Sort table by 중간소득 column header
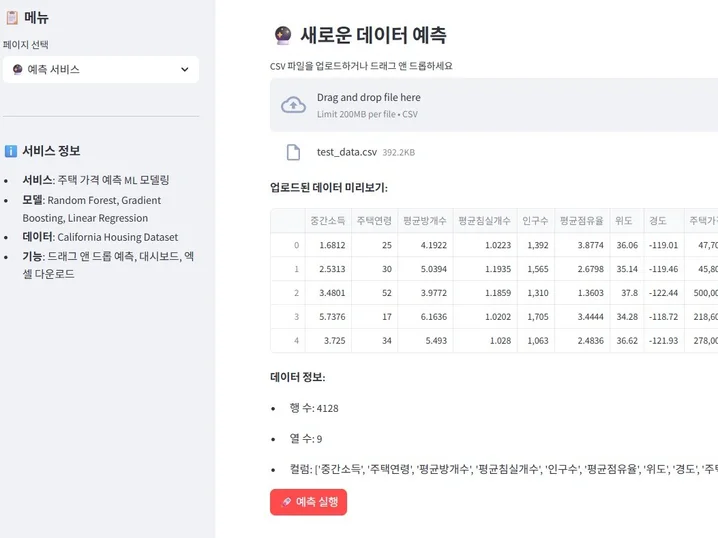 pyautogui.click(x=327, y=220)
